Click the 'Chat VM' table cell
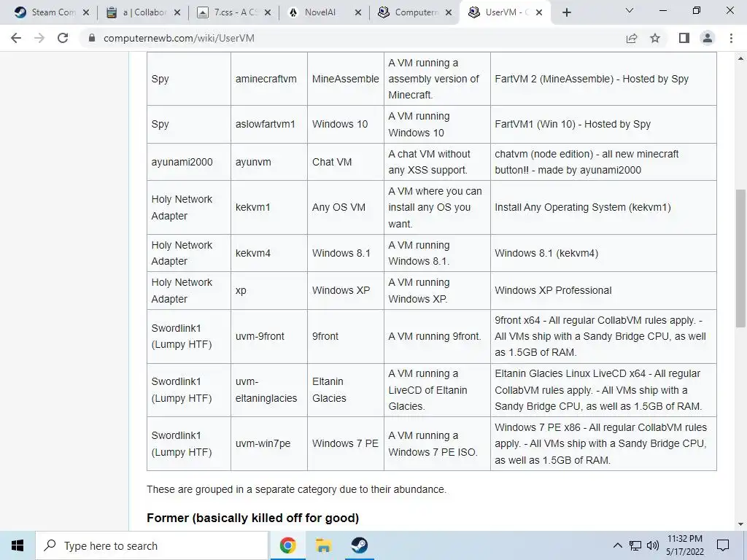The image size is (747, 560). (x=345, y=162)
